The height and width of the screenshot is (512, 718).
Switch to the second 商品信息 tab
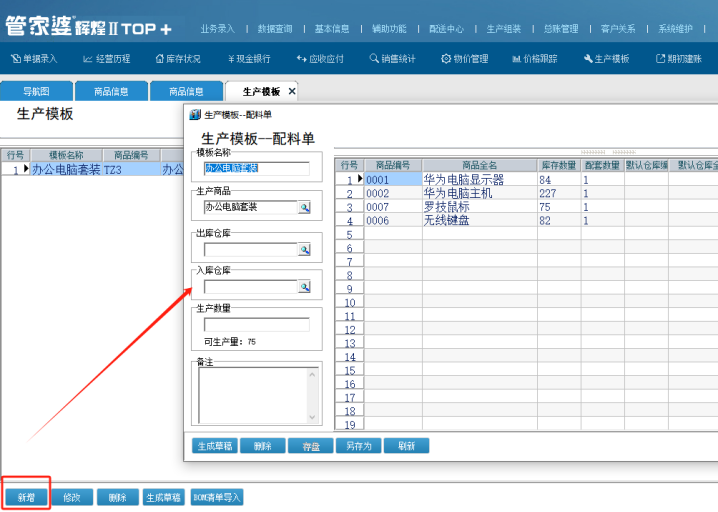point(186,91)
